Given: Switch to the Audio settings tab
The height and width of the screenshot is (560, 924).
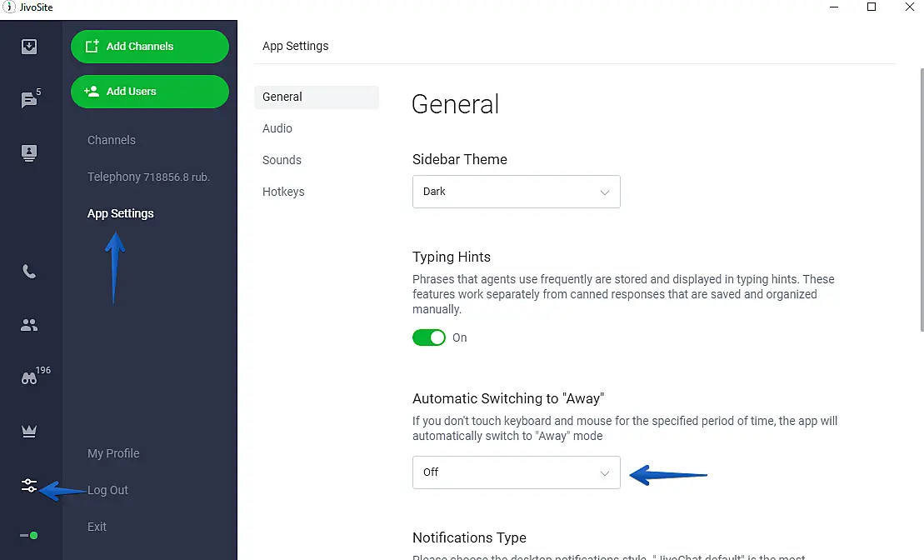Looking at the screenshot, I should coord(277,128).
